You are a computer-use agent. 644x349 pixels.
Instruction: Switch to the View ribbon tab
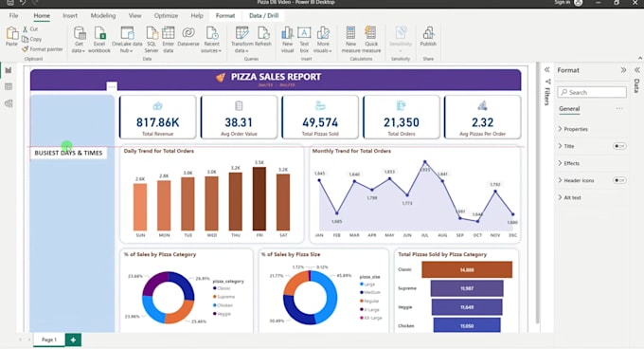(x=134, y=15)
